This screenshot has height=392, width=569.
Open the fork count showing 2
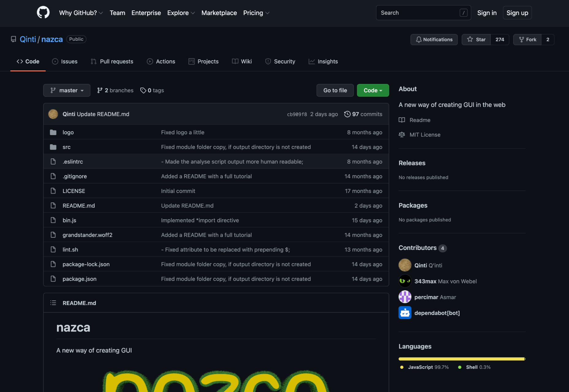coord(548,40)
